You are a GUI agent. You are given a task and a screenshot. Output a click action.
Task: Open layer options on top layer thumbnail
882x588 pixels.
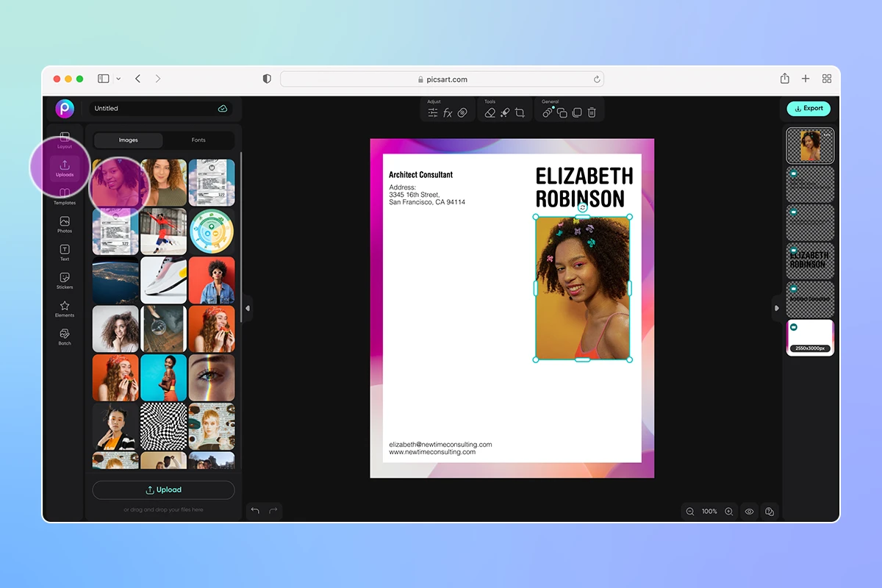(827, 135)
